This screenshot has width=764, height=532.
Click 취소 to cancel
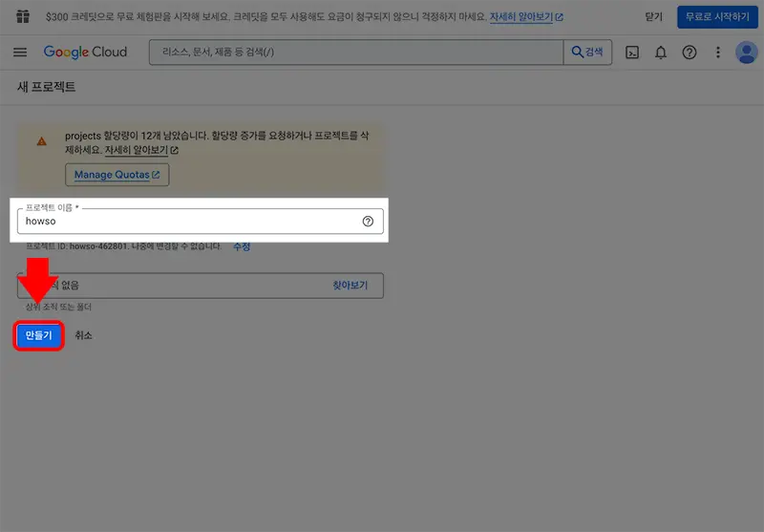point(83,335)
